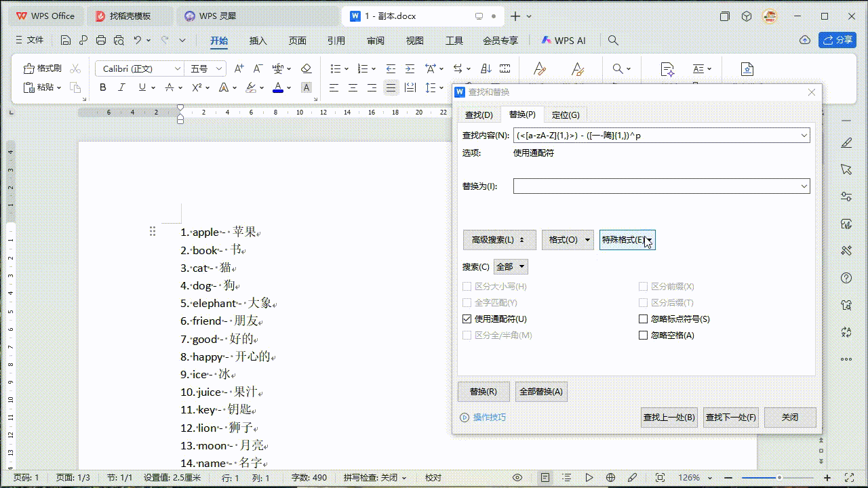Apply Italic formatting
This screenshot has width=868, height=488.
point(122,87)
